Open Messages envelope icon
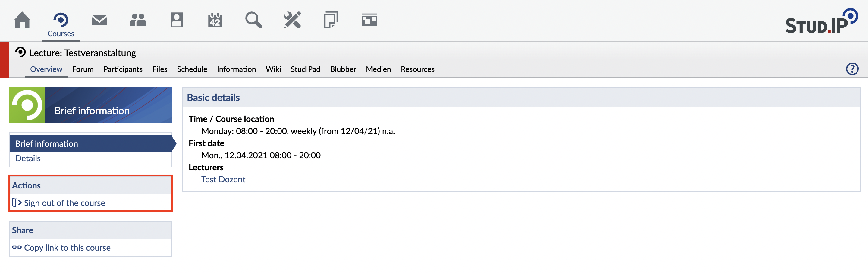Screen dimensions: 868x273 point(99,20)
